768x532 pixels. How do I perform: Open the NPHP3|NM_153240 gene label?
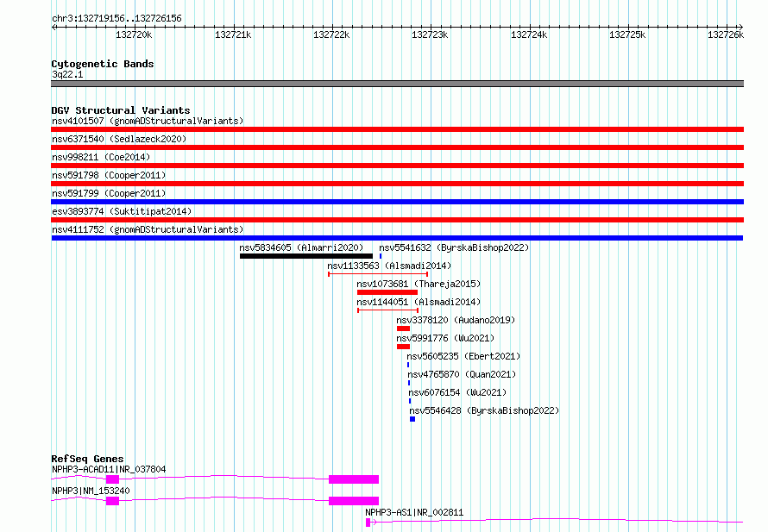[91, 491]
